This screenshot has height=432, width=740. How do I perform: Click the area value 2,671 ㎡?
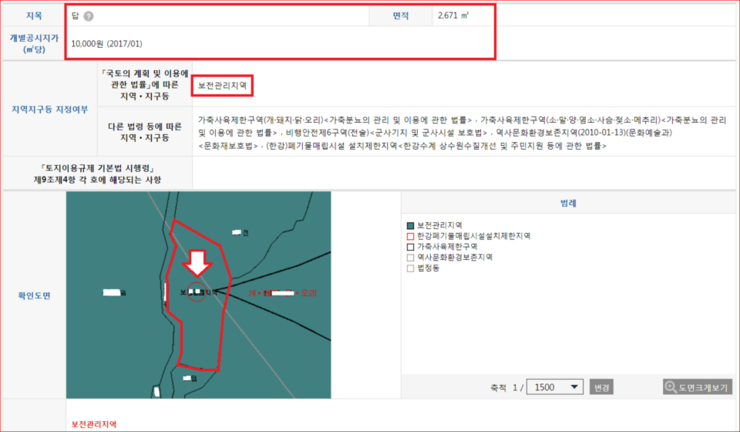coord(453,16)
